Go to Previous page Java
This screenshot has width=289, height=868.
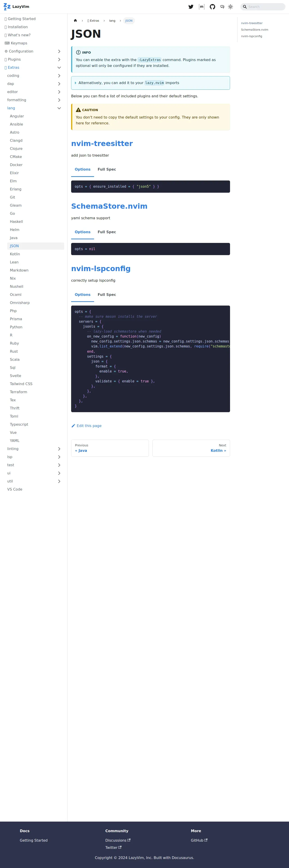tap(110, 448)
